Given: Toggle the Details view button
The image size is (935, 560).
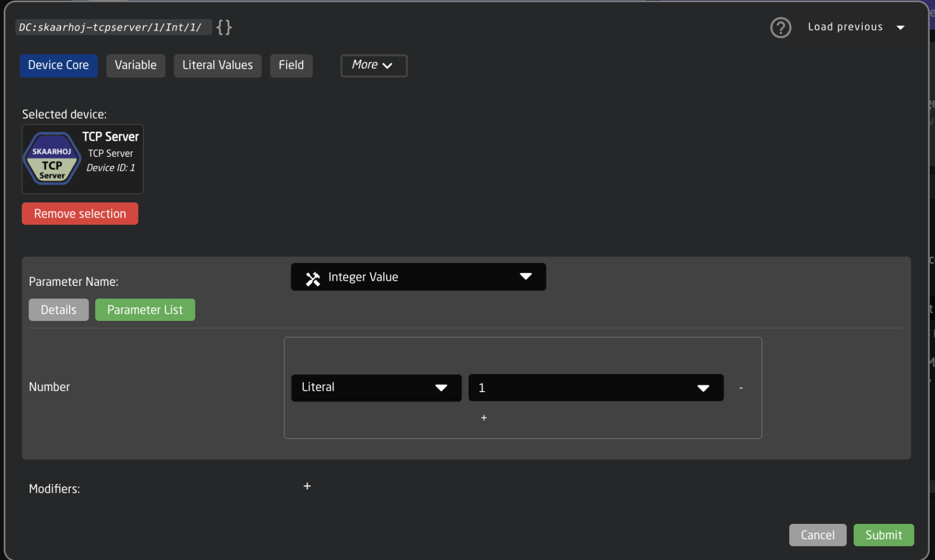Looking at the screenshot, I should point(58,310).
